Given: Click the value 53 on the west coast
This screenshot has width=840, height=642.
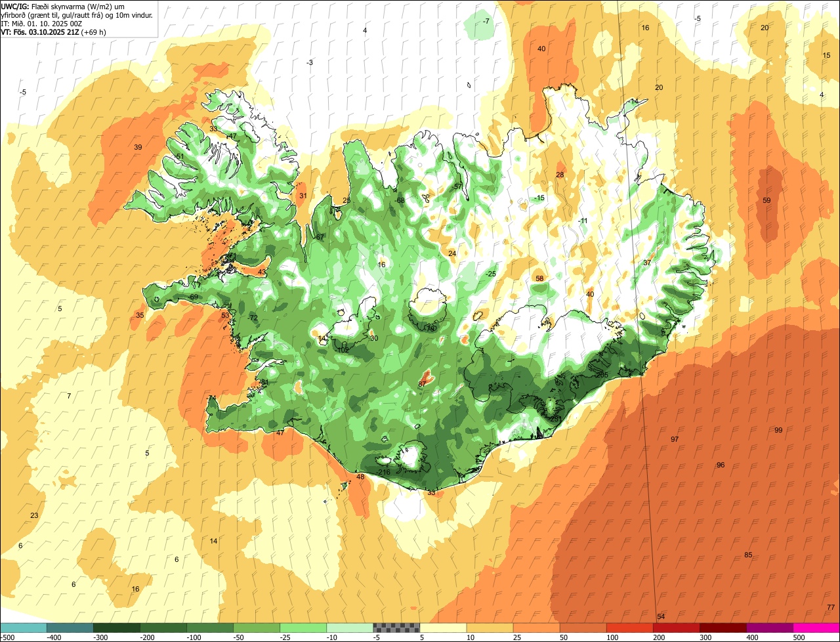Looking at the screenshot, I should [225, 316].
